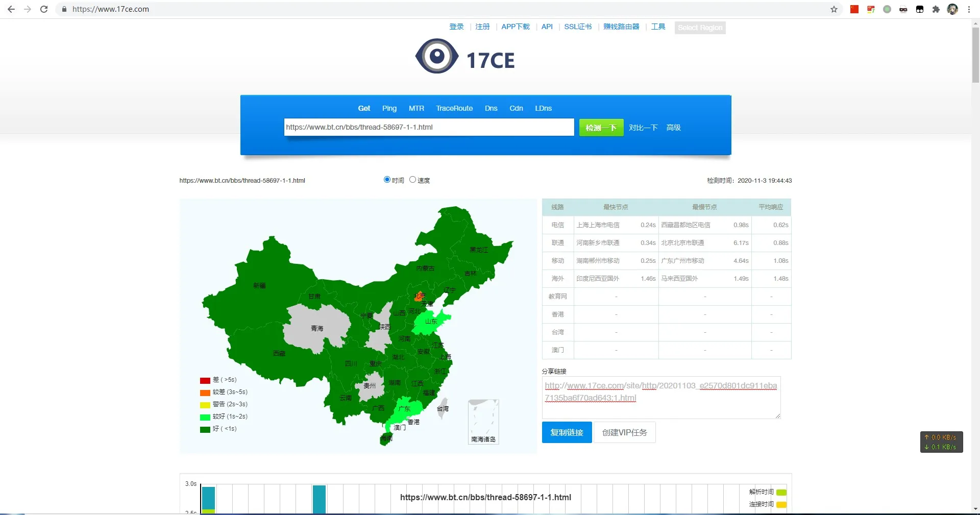980x515 pixels.
Task: Click the 创建VIP任务 button
Action: pos(625,432)
